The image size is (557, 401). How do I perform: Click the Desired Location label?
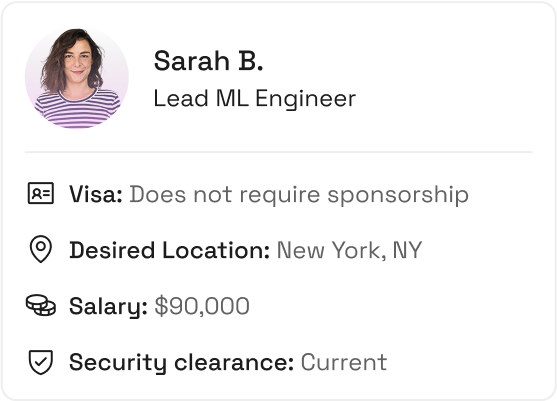(169, 250)
